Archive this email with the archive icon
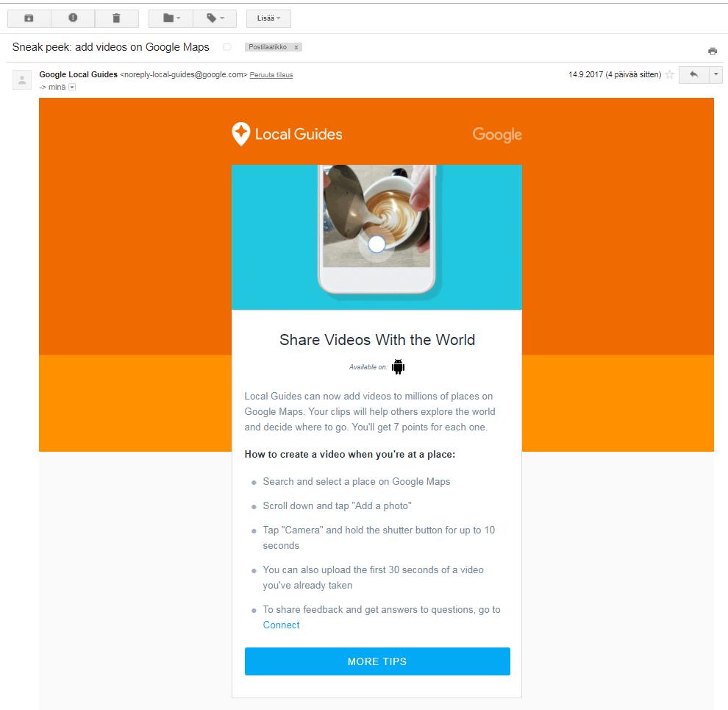This screenshot has width=728, height=710. tap(29, 18)
